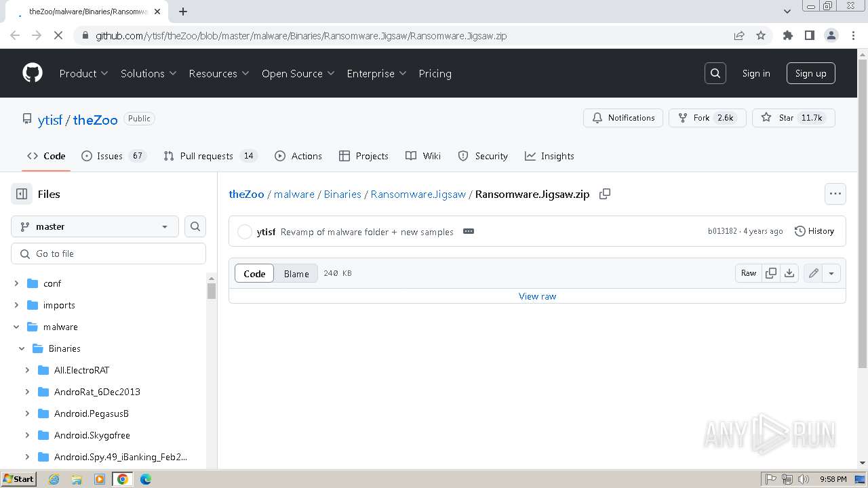This screenshot has height=488, width=868.
Task: Expand the Resources menu
Action: [219, 73]
